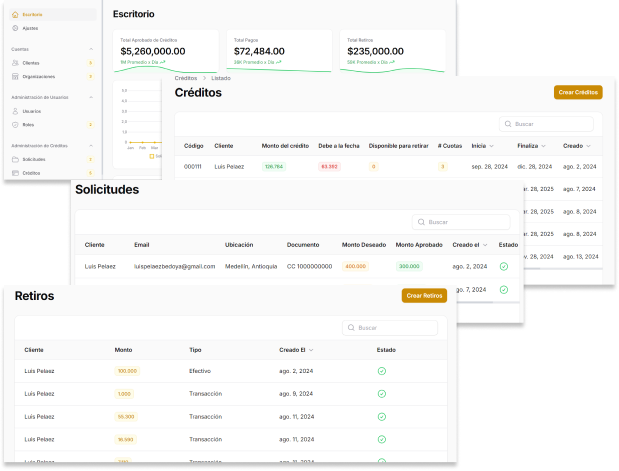The width and height of the screenshot is (619, 471).
Task: Open the Roles shield icon
Action: tap(15, 125)
